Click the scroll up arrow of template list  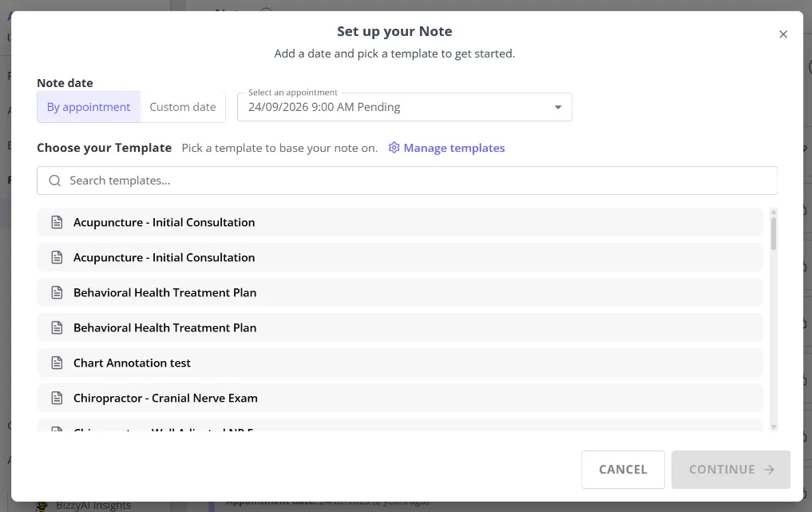774,212
